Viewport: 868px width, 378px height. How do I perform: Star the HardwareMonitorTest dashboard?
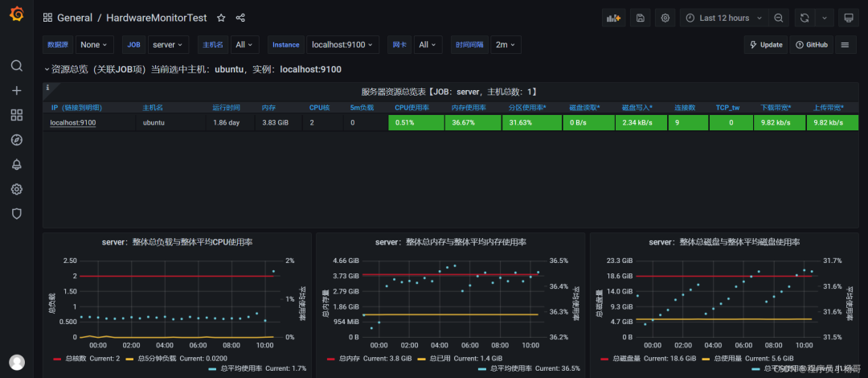tap(221, 18)
